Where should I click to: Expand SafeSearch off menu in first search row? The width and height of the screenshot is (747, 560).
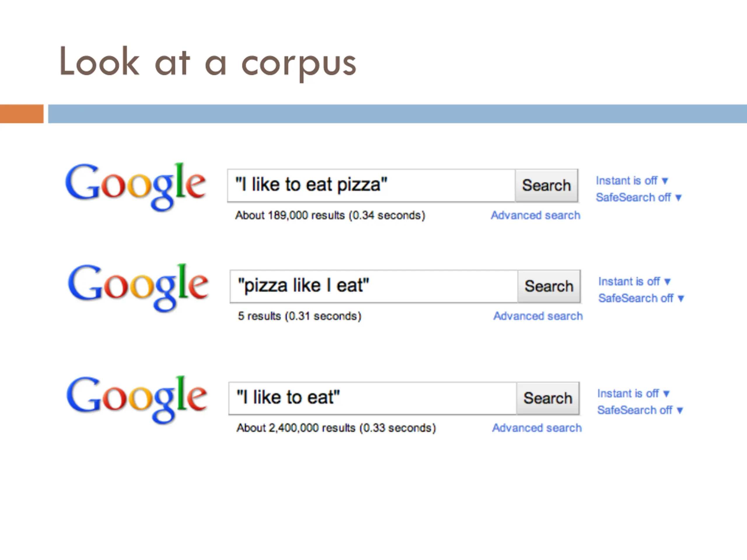pyautogui.click(x=638, y=197)
